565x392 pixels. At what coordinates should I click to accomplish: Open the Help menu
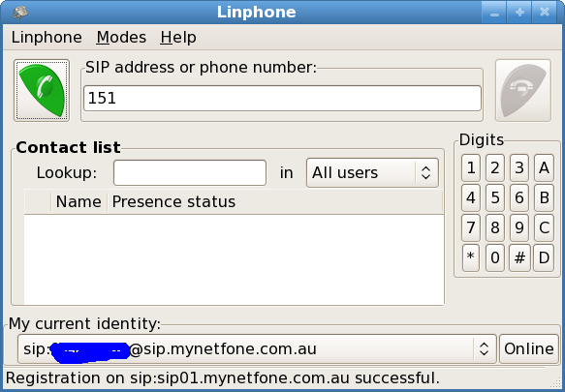click(x=178, y=38)
